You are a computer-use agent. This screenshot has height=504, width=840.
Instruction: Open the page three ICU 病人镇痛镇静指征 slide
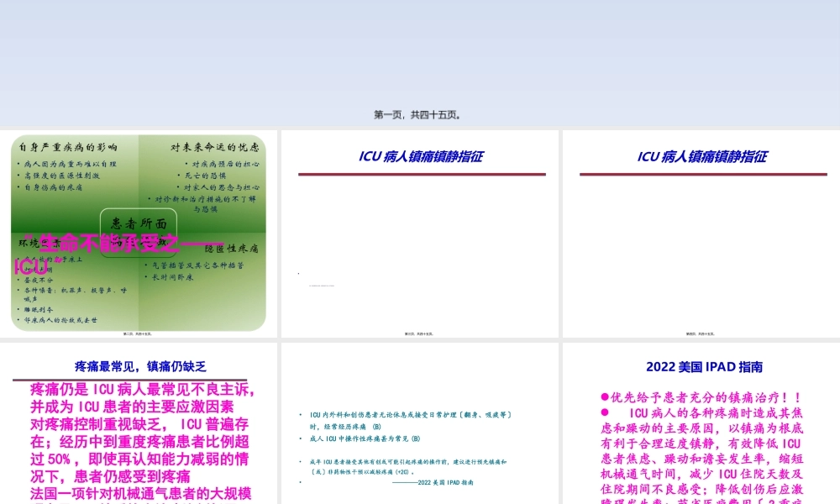tap(420, 234)
